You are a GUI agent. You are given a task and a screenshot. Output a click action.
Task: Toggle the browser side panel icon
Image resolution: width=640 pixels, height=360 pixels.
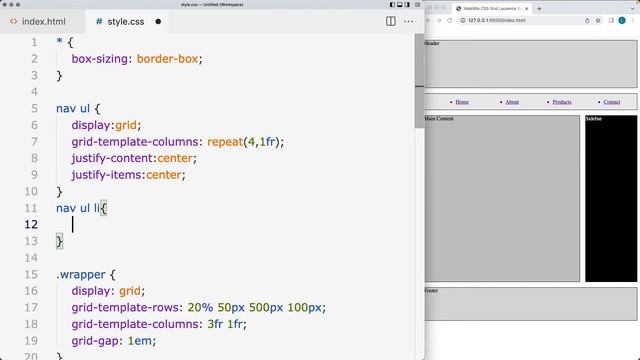click(611, 20)
